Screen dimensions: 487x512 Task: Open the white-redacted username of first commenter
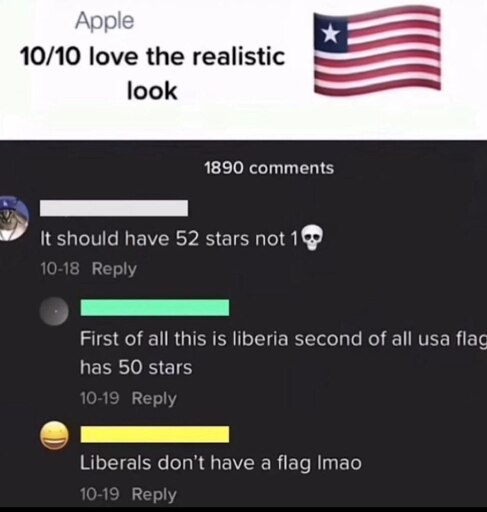pos(114,208)
